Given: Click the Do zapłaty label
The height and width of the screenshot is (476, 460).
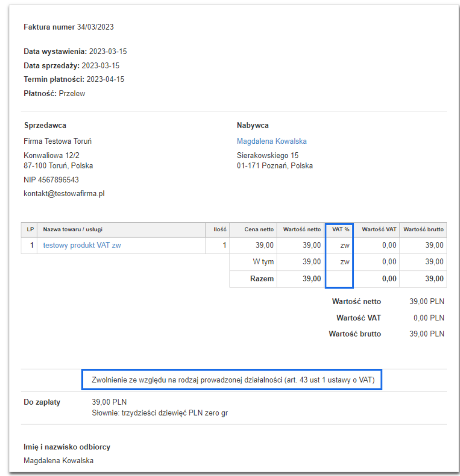Looking at the screenshot, I should 42,402.
